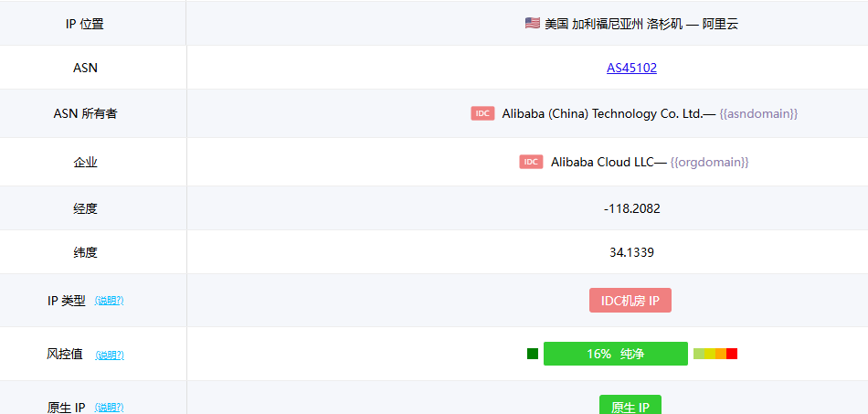
Task: Click the orange risk level swatch
Action: point(721,354)
